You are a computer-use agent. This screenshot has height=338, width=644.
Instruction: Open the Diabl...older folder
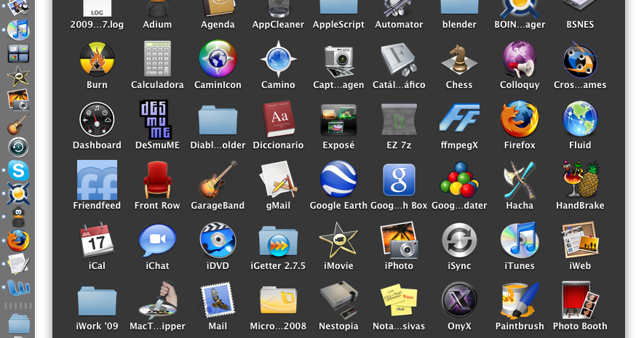(218, 120)
